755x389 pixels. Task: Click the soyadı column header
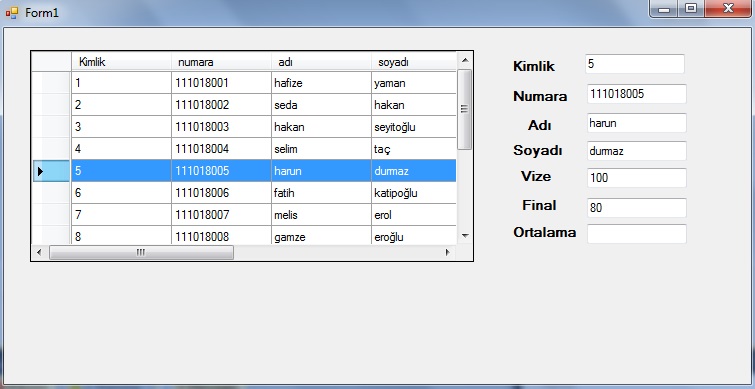pos(414,62)
